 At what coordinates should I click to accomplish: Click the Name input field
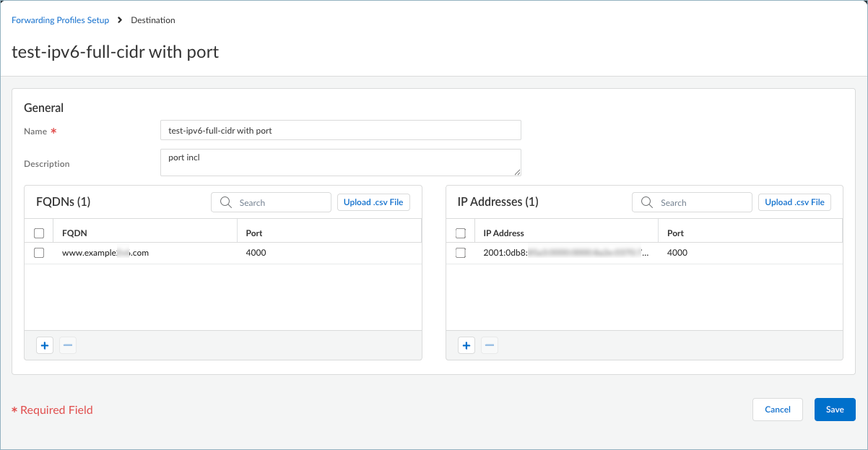(340, 131)
